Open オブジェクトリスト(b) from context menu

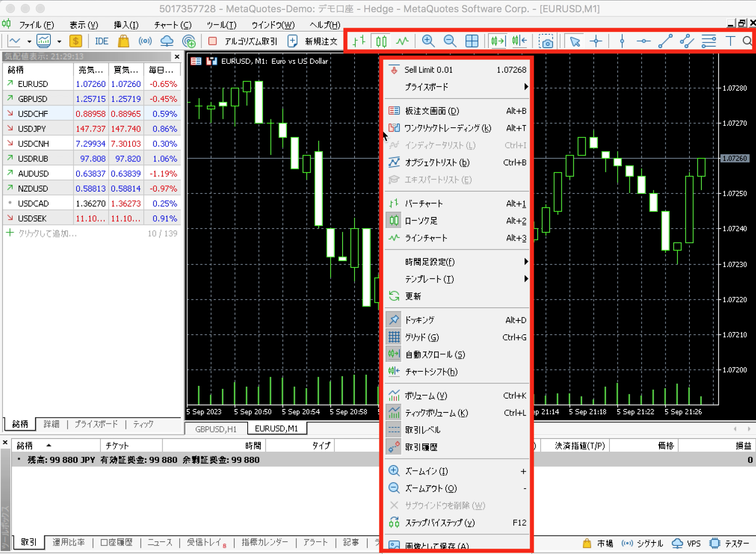[457, 162]
